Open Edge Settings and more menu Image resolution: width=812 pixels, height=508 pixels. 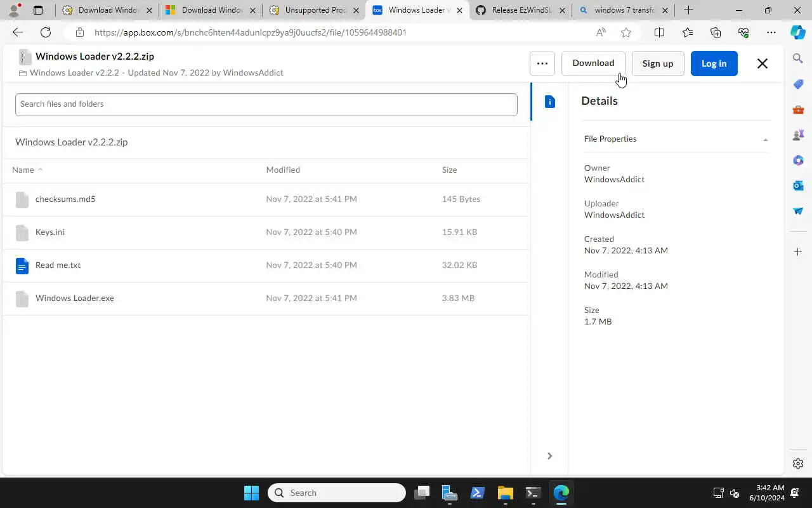[x=771, y=32]
